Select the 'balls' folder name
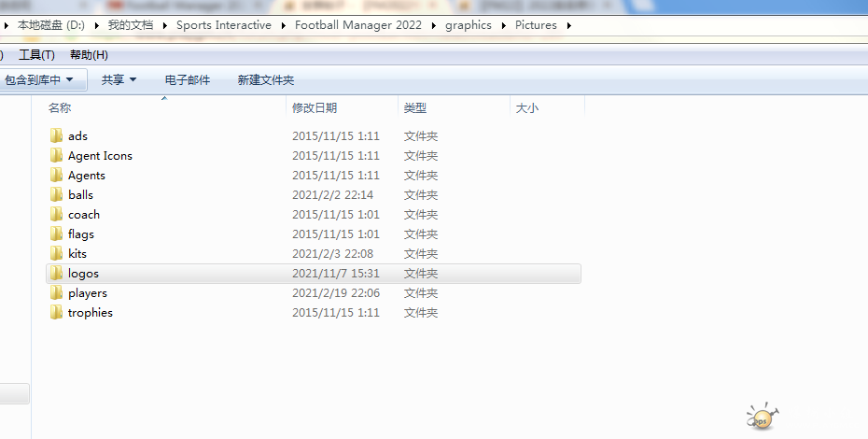The width and height of the screenshot is (868, 439). 80,194
